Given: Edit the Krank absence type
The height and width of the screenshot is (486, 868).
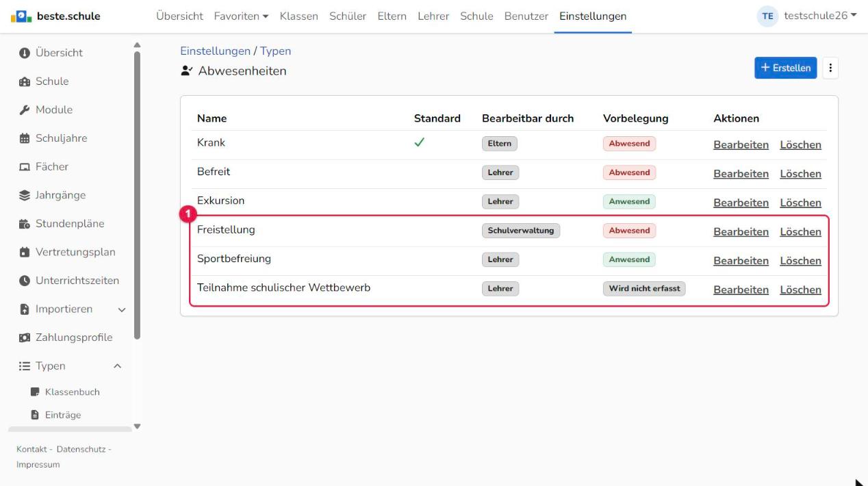Looking at the screenshot, I should [x=741, y=145].
